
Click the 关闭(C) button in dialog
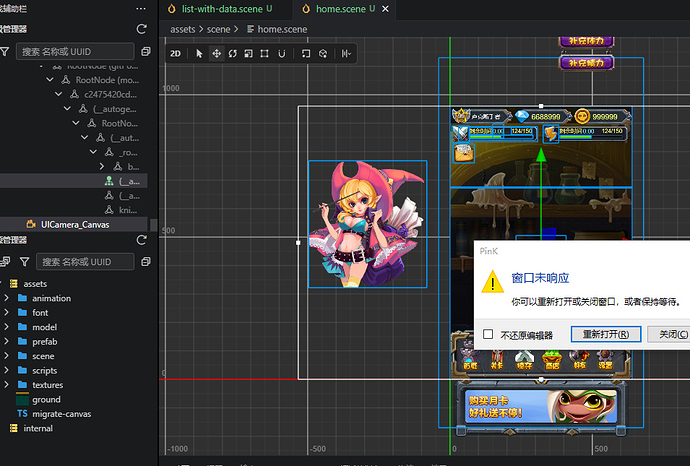(x=670, y=334)
